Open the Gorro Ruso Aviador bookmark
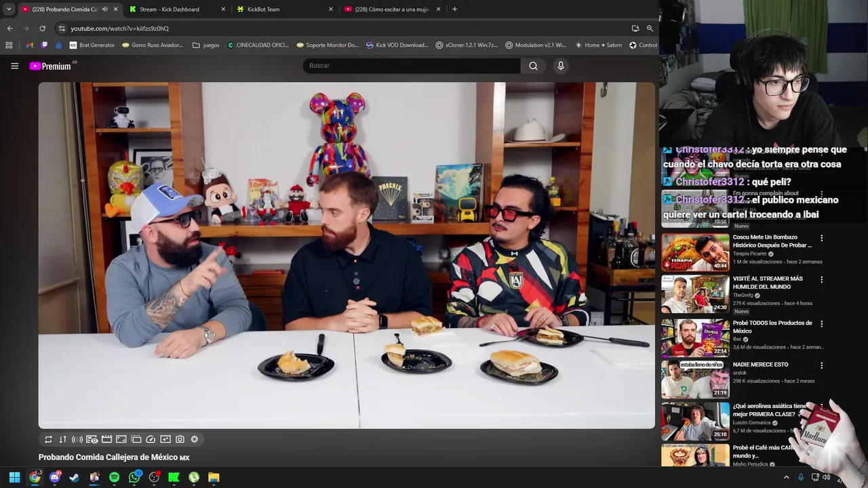 point(153,45)
